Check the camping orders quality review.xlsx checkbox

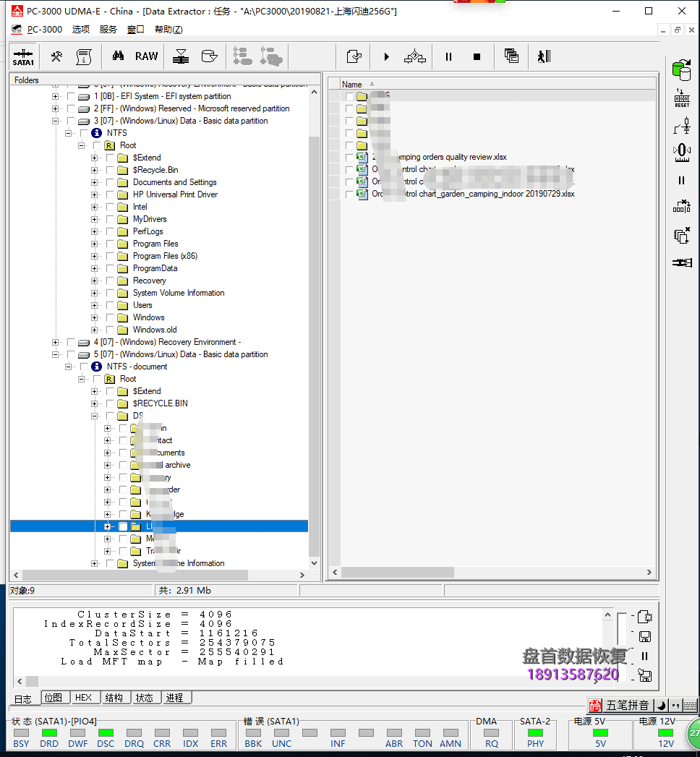[x=349, y=158]
